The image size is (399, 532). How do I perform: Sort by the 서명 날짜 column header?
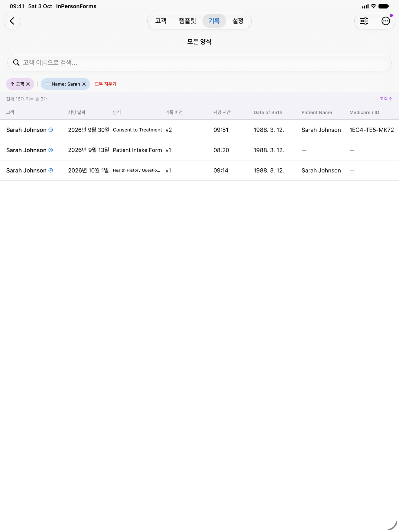pyautogui.click(x=77, y=112)
